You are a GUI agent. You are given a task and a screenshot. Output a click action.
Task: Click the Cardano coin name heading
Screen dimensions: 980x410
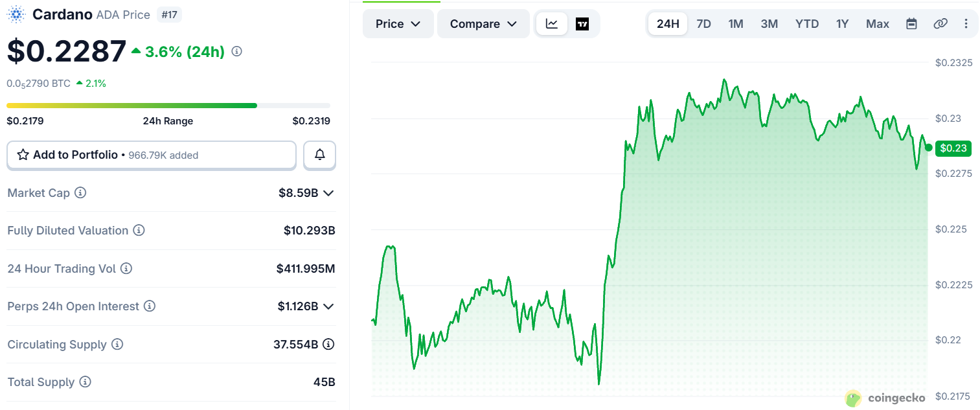pos(63,14)
